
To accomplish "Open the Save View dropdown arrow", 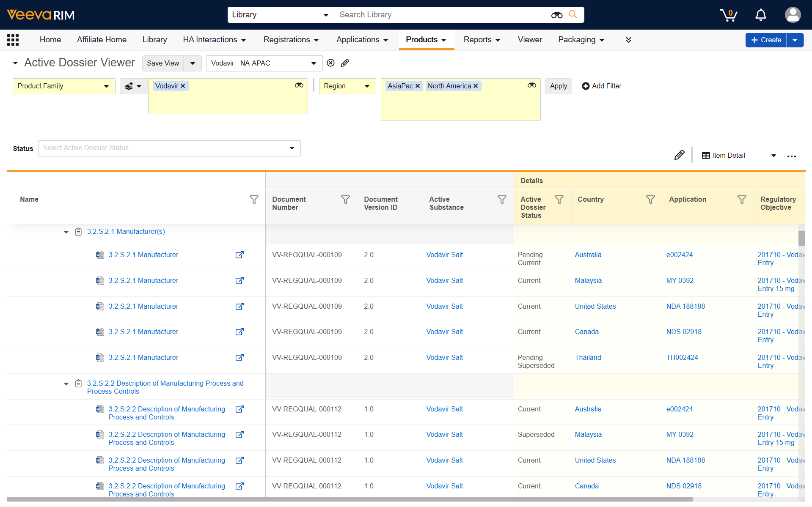I will pos(193,63).
